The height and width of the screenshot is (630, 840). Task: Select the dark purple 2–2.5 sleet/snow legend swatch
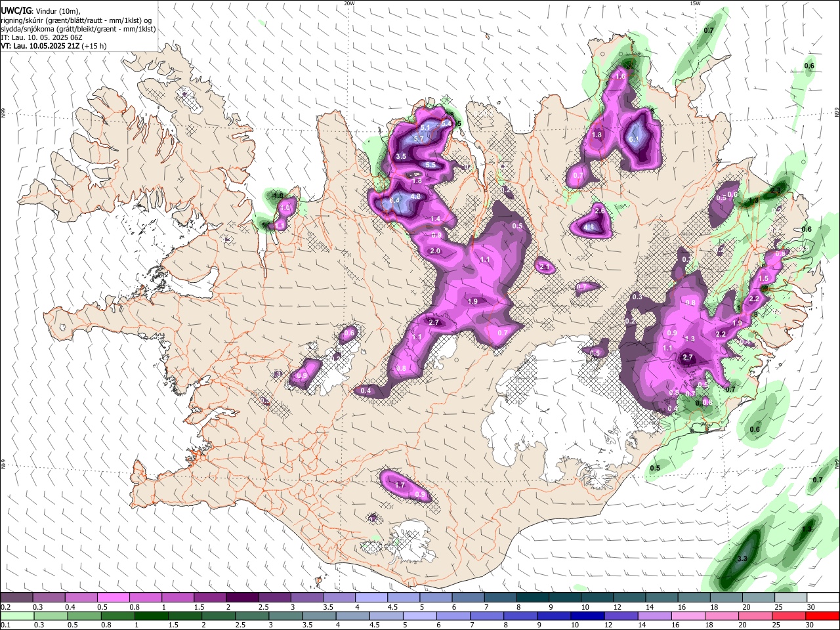pos(242,598)
